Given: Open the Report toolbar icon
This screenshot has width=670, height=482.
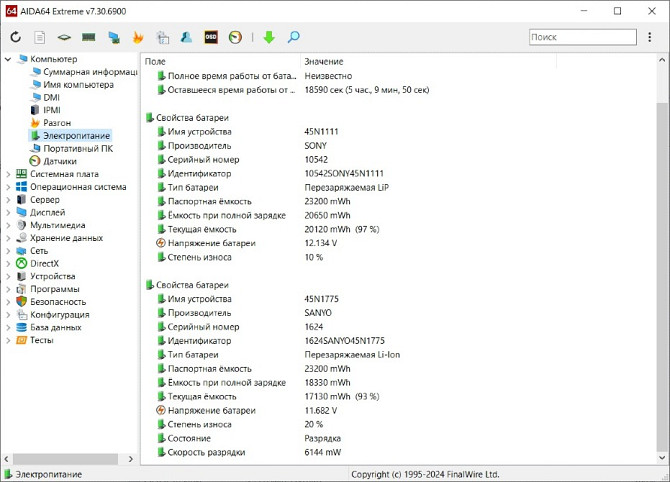Looking at the screenshot, I should pos(40,37).
